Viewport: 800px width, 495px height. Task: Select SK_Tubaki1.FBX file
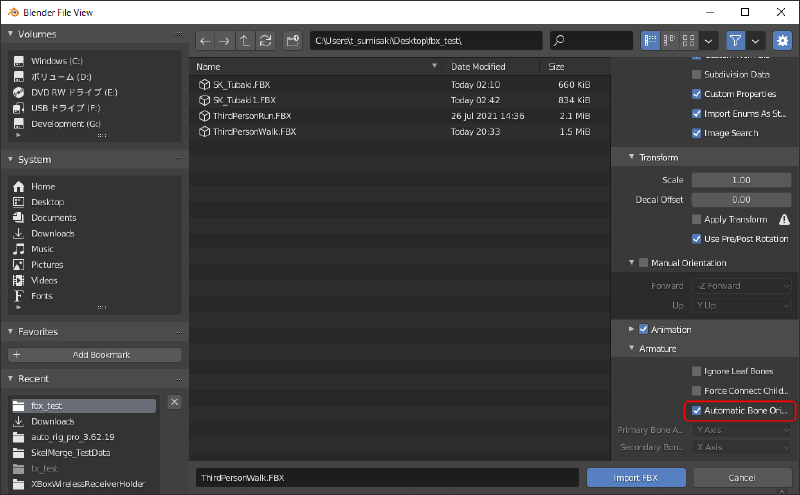(400, 100)
